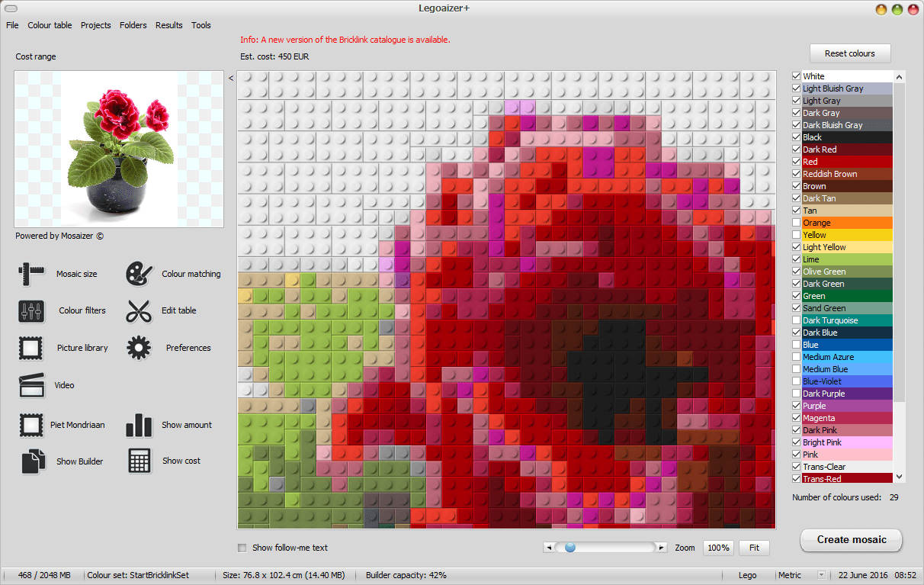Image resolution: width=924 pixels, height=585 pixels.
Task: Open the Video clapperboard icon
Action: (x=32, y=385)
